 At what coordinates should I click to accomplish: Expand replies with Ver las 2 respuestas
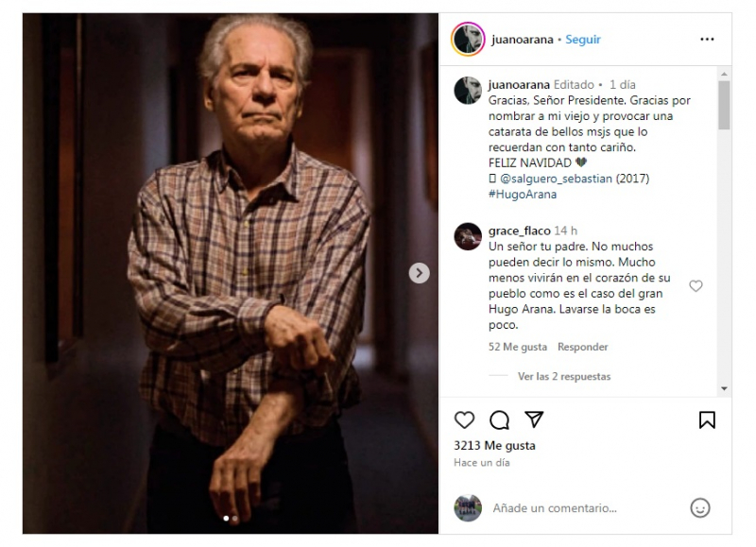point(563,376)
